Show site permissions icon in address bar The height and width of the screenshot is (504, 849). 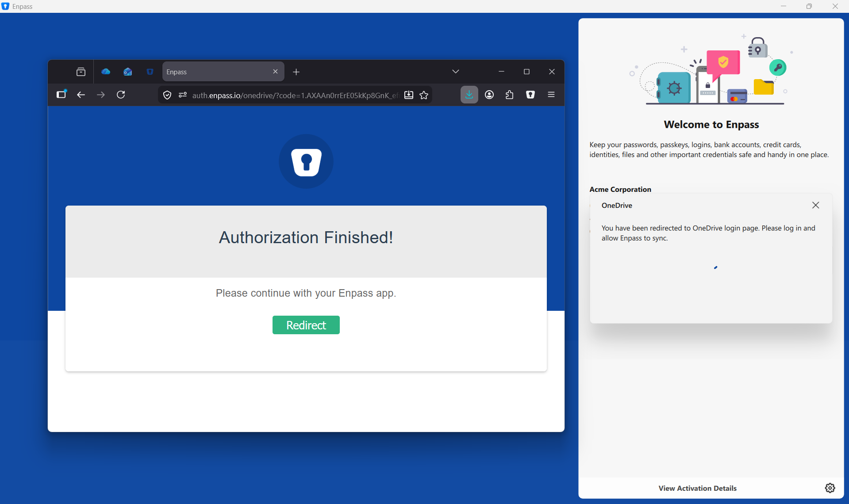point(183,95)
